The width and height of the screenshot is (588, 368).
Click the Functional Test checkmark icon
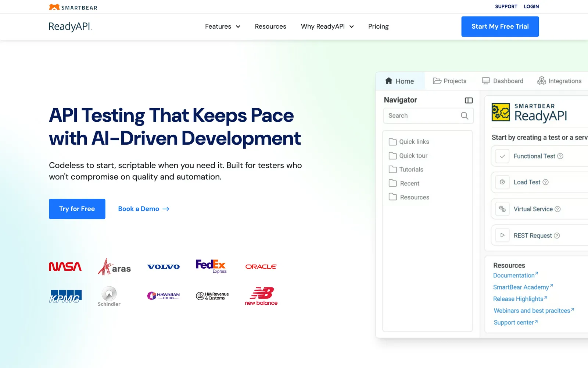(x=502, y=156)
